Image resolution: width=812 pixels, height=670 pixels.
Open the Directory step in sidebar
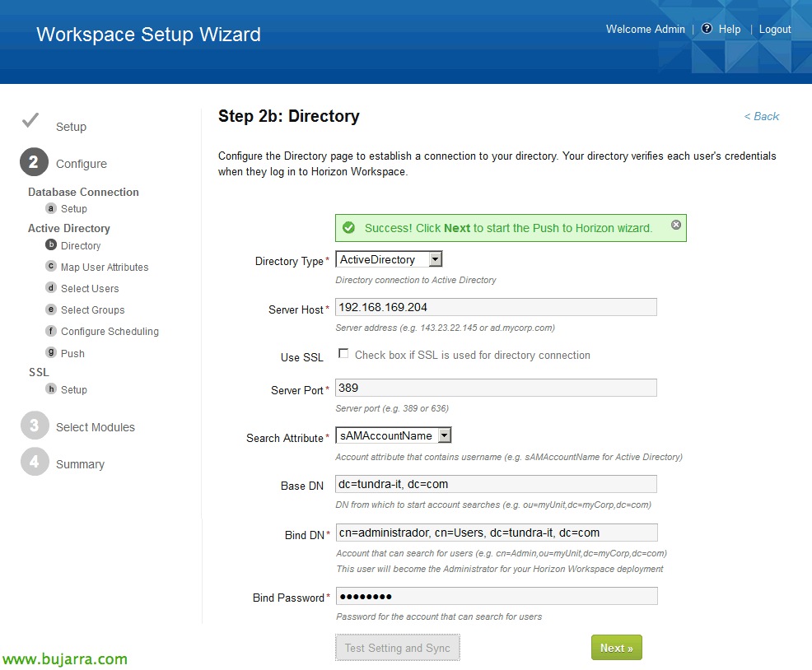[x=81, y=245]
